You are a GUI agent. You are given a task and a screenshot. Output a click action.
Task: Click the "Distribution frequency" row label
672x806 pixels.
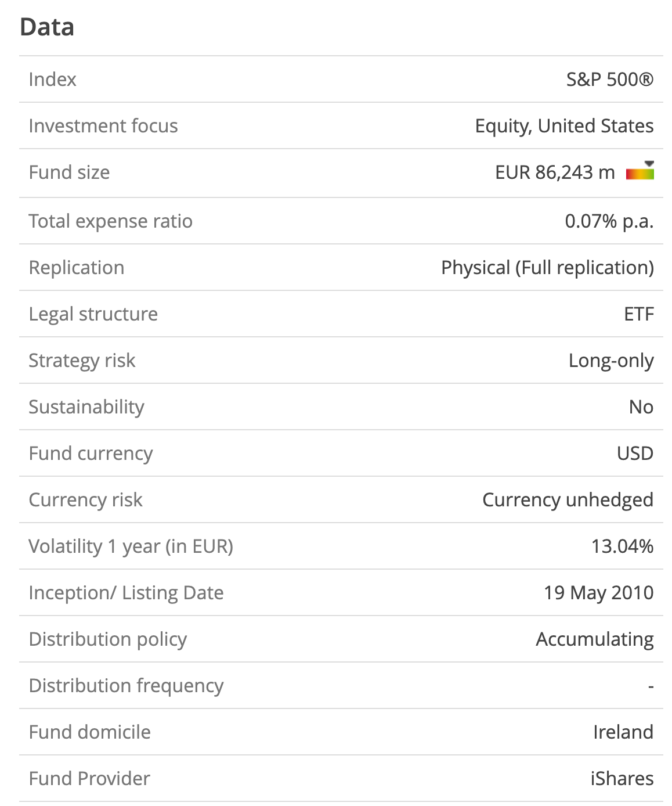click(x=126, y=686)
